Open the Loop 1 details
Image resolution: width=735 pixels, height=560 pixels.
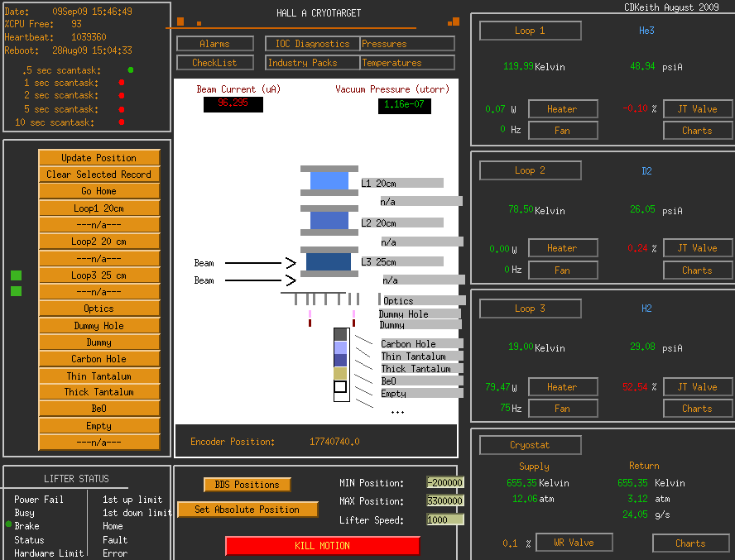(x=531, y=31)
